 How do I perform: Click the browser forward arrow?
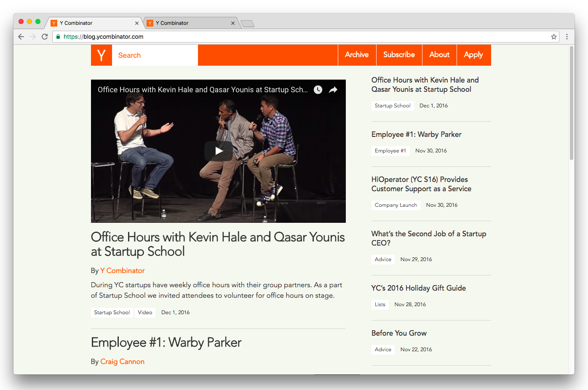(x=33, y=37)
